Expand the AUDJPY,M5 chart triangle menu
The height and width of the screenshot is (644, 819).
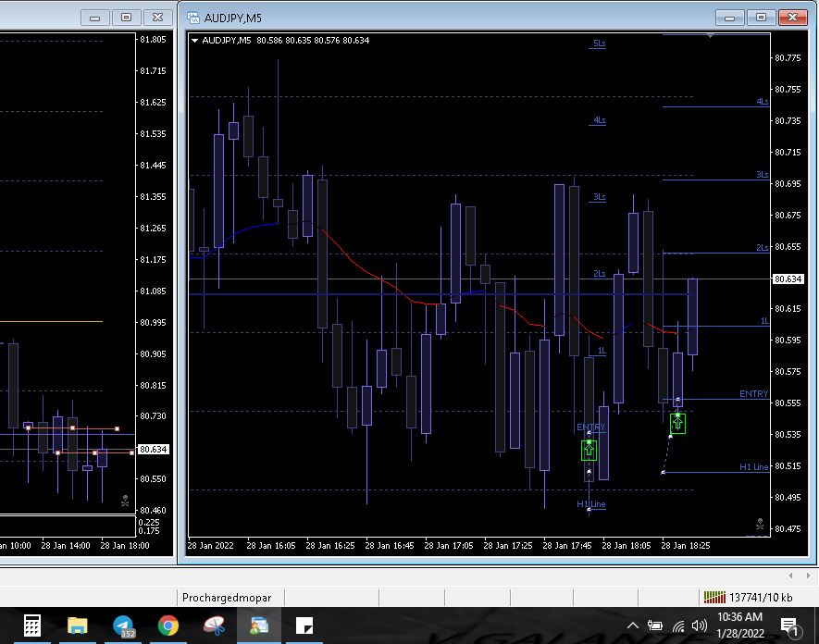[194, 41]
